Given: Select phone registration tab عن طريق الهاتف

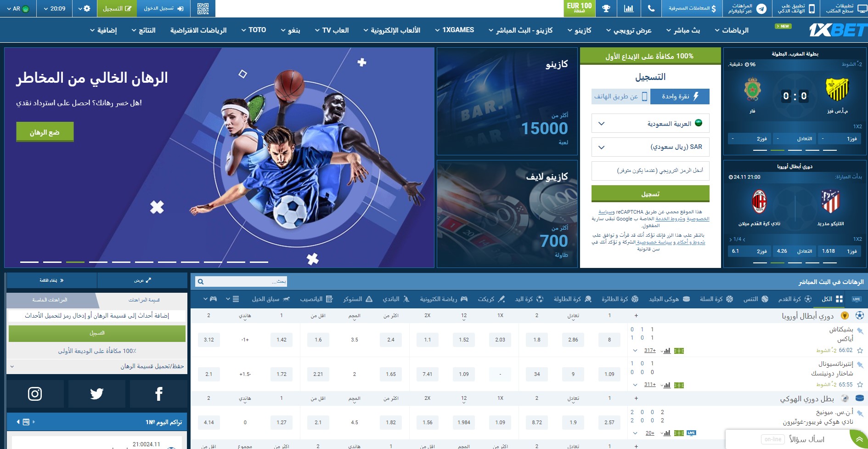Looking at the screenshot, I should [x=620, y=96].
